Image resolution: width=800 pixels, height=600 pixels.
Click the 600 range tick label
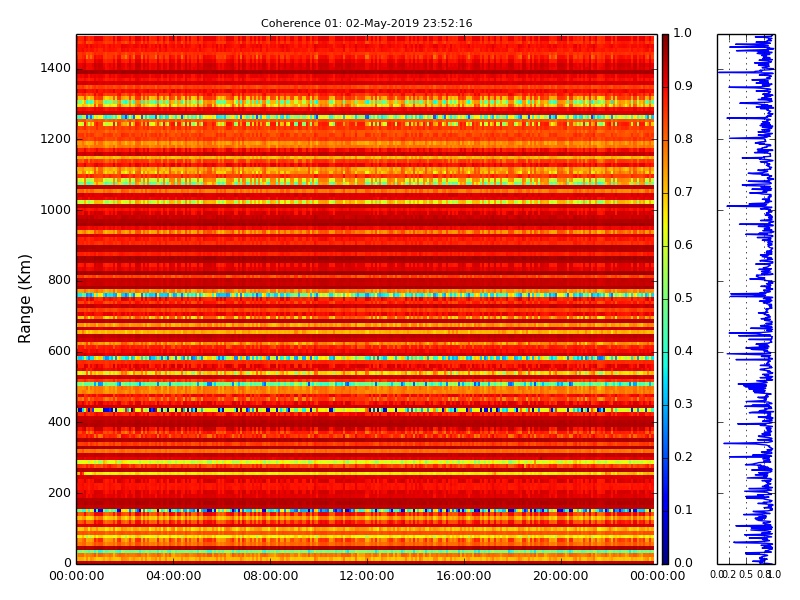(59, 351)
